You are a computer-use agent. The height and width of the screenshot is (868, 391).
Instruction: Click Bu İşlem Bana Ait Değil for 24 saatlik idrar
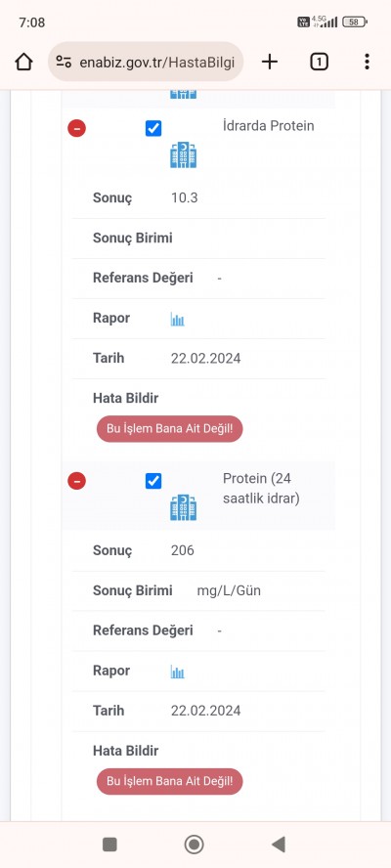click(169, 781)
